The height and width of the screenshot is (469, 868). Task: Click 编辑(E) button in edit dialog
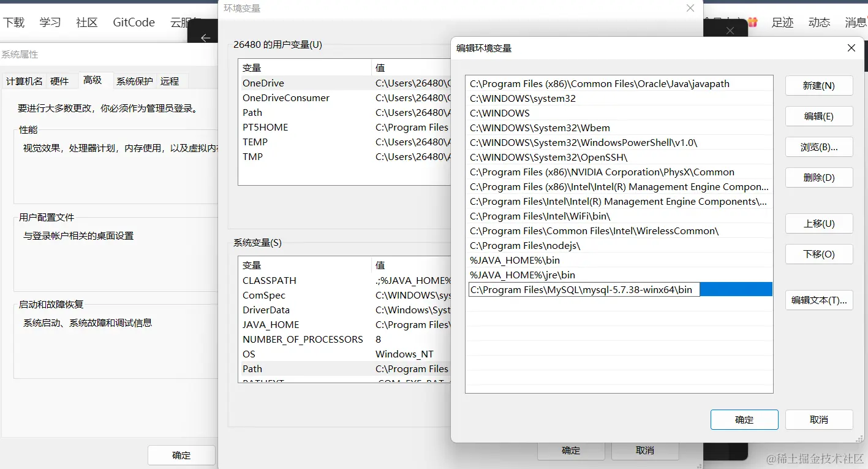(x=819, y=116)
